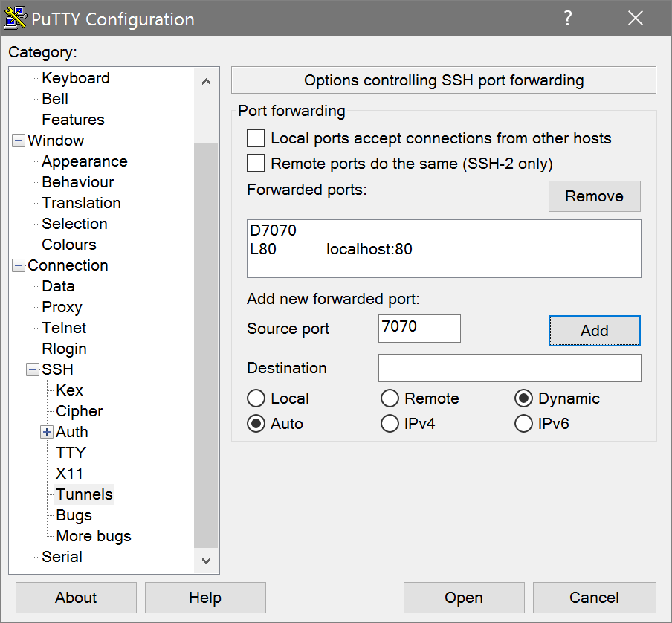
Task: Open the Serial category
Action: 62,557
